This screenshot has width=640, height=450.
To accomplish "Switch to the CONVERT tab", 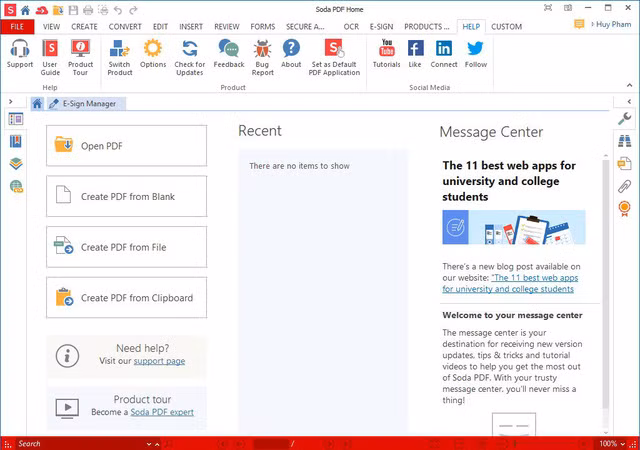I will (125, 27).
